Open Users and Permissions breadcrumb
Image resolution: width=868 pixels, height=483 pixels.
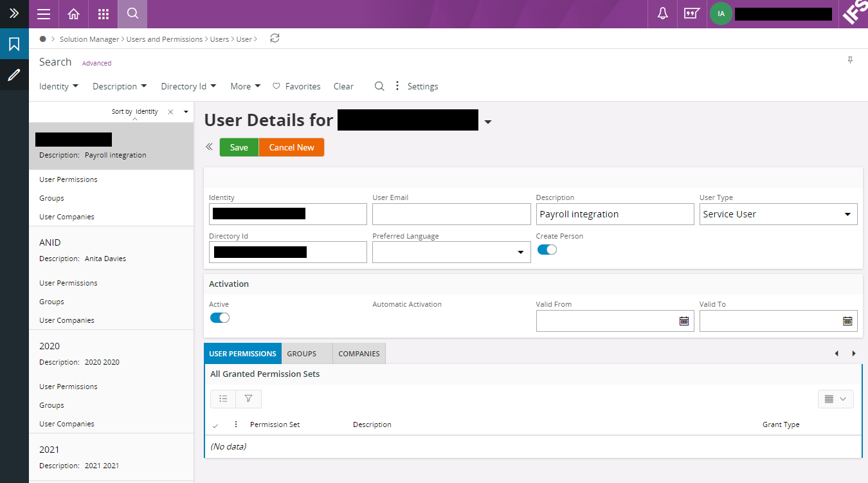(x=165, y=39)
